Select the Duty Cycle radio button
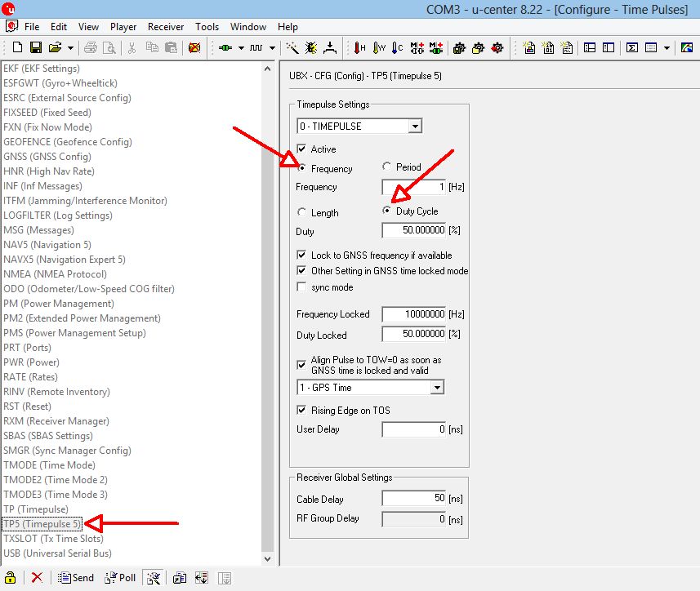Screen dimensions: 700x591 pos(386,211)
